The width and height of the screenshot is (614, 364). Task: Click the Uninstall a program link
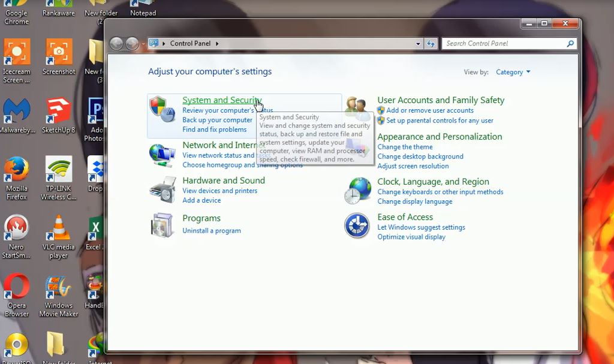coord(212,231)
